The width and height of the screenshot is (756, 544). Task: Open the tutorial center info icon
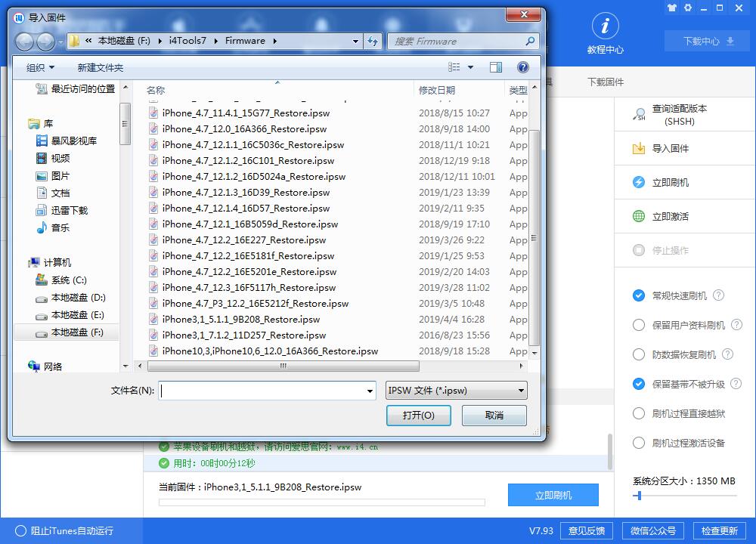pyautogui.click(x=605, y=26)
